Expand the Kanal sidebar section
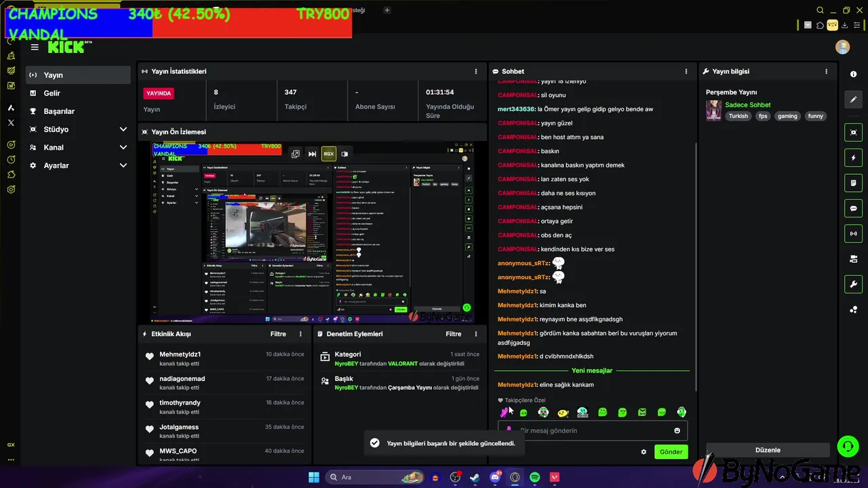This screenshot has height=488, width=868. pyautogui.click(x=123, y=147)
